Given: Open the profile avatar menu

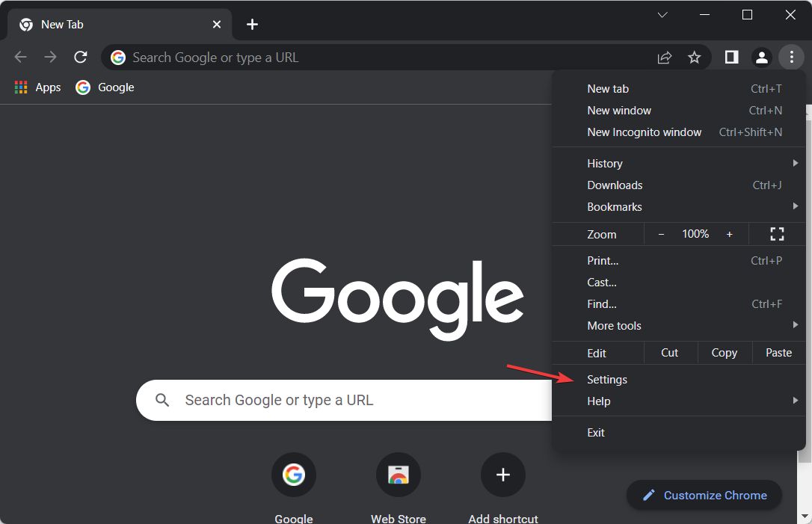Looking at the screenshot, I should click(762, 58).
